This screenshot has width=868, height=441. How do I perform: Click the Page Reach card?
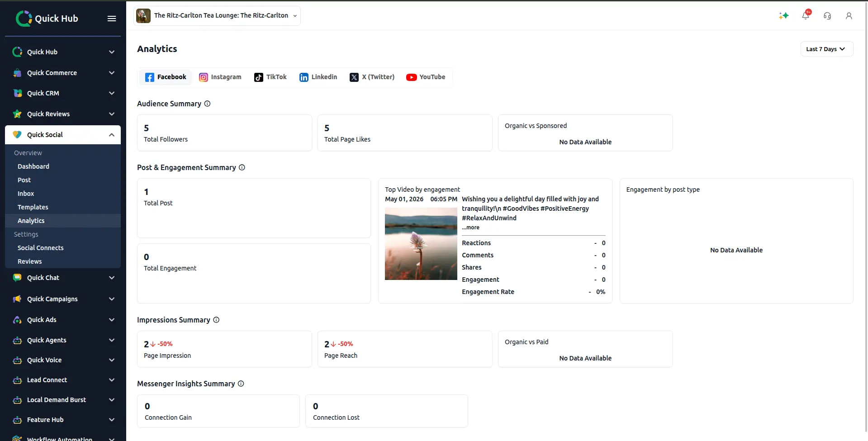(405, 349)
